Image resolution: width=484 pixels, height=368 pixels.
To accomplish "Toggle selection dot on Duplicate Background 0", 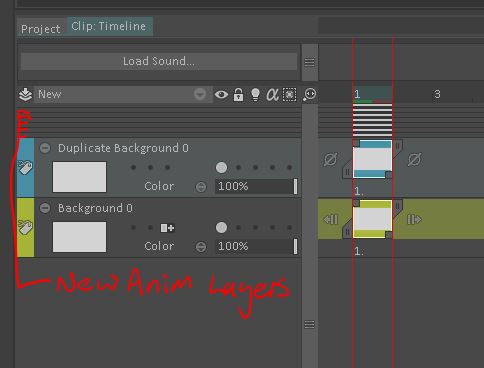I will [x=289, y=167].
